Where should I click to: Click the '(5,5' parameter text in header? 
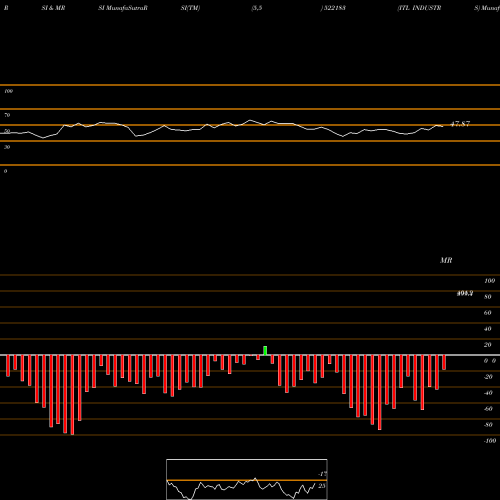coord(257,8)
